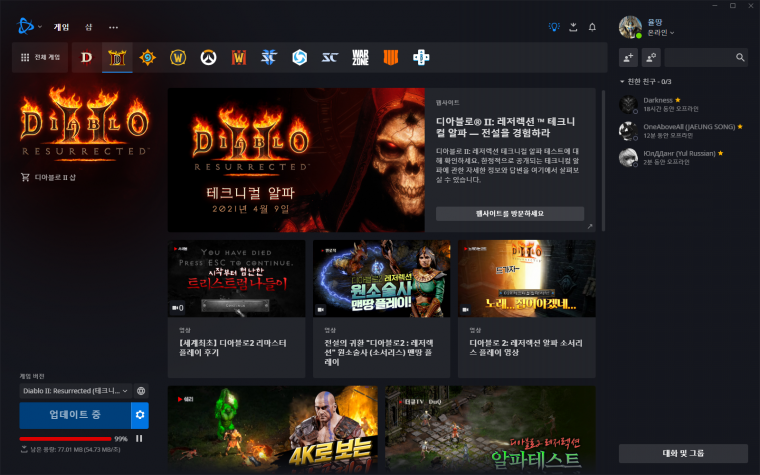Open the 4K로 보는 video thumbnail
The height and width of the screenshot is (475, 760).
[273, 429]
